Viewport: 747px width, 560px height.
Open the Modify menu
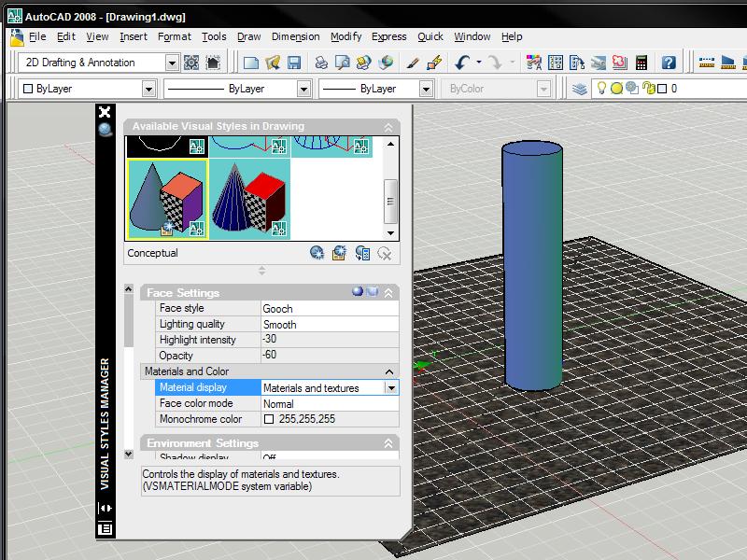(345, 36)
